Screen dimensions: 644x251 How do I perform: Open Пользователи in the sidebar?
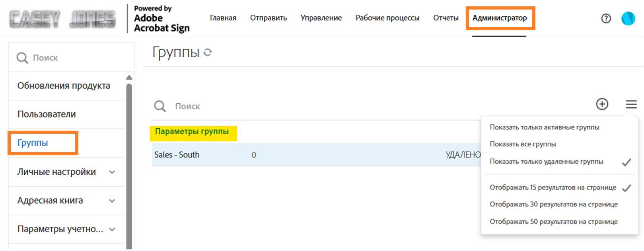click(x=47, y=114)
